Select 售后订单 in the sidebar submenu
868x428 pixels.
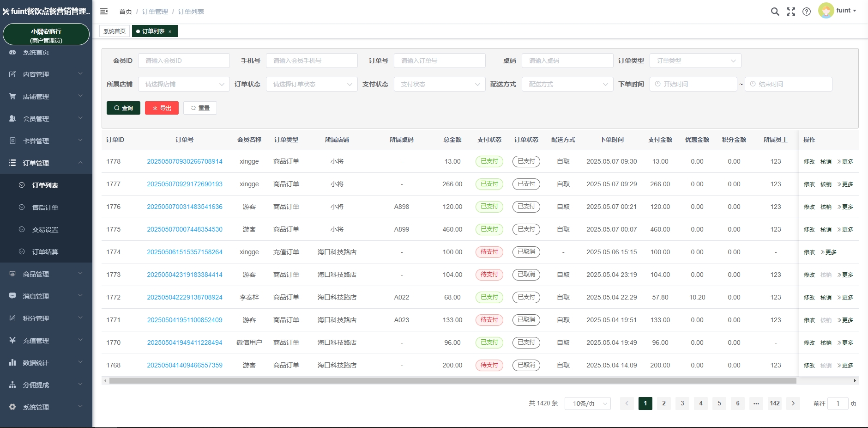45,208
